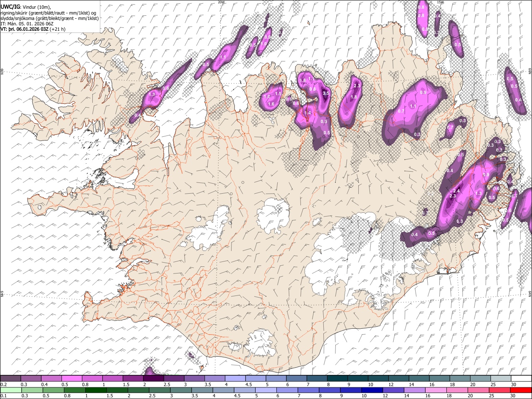Click the 'slydda/snjókoma' legend description line

click(x=49, y=18)
